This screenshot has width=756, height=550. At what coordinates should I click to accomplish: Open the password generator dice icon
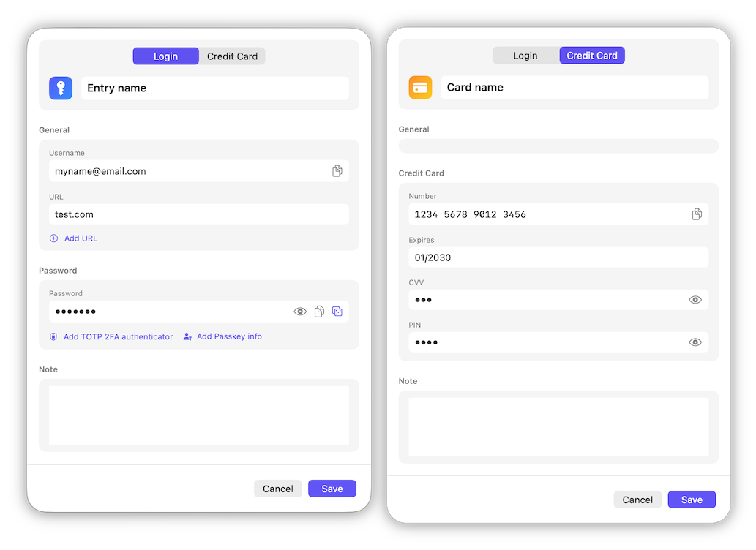(337, 312)
